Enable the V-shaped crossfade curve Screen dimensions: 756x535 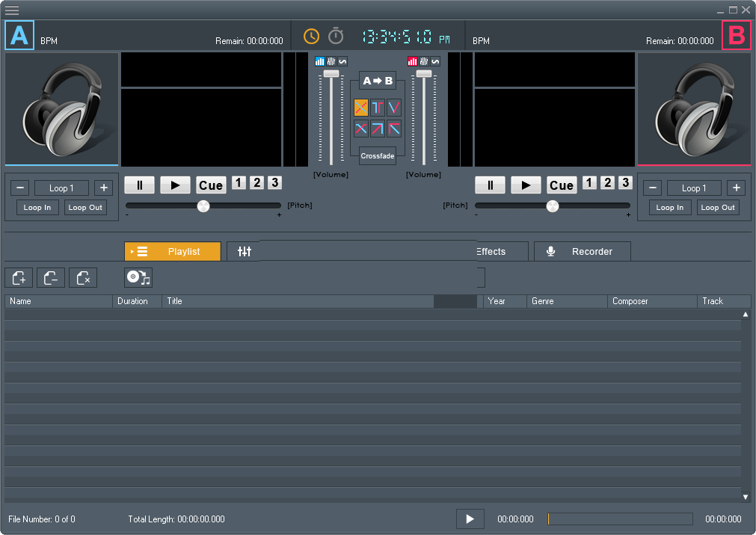pos(394,108)
